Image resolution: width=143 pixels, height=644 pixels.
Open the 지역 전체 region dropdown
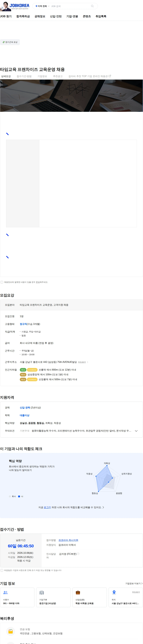(x=42, y=6)
